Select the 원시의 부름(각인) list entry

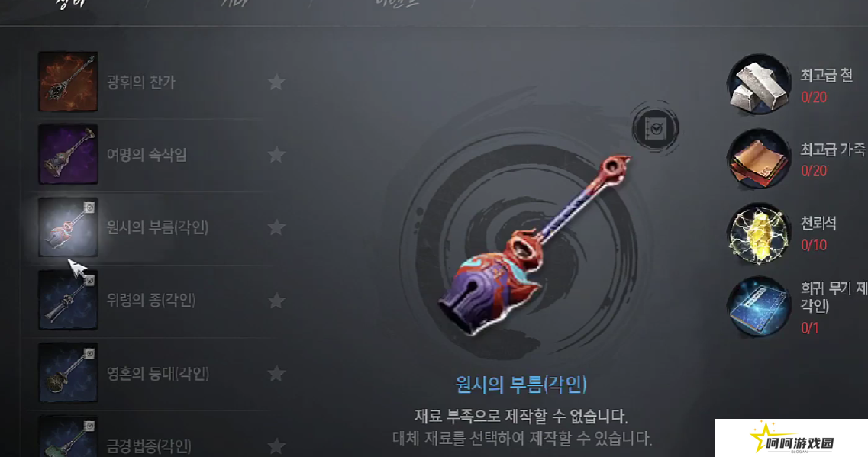pos(155,227)
